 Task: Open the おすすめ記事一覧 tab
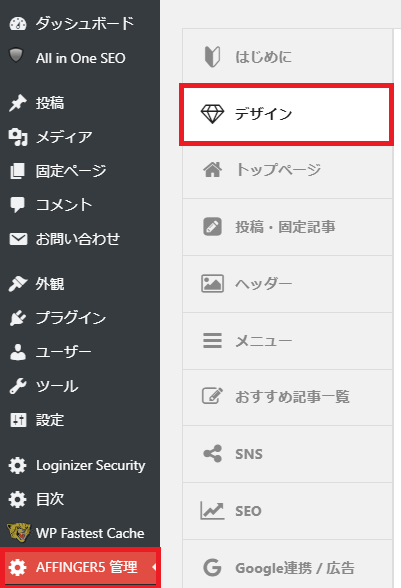(x=288, y=398)
